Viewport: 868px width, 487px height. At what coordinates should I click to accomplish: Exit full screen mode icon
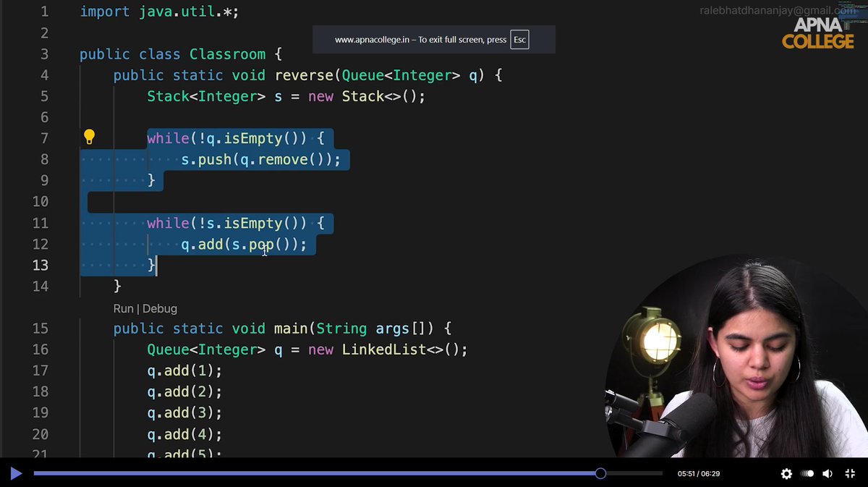[850, 473]
